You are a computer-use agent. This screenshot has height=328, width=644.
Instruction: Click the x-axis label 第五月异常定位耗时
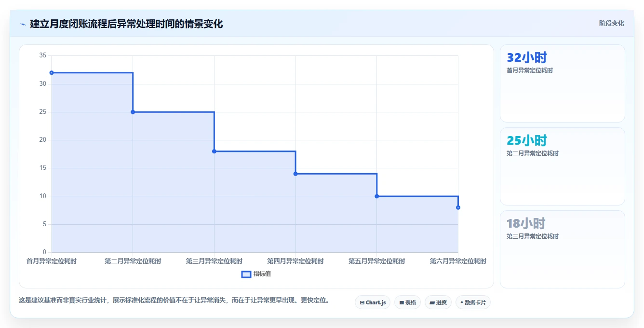tap(377, 261)
